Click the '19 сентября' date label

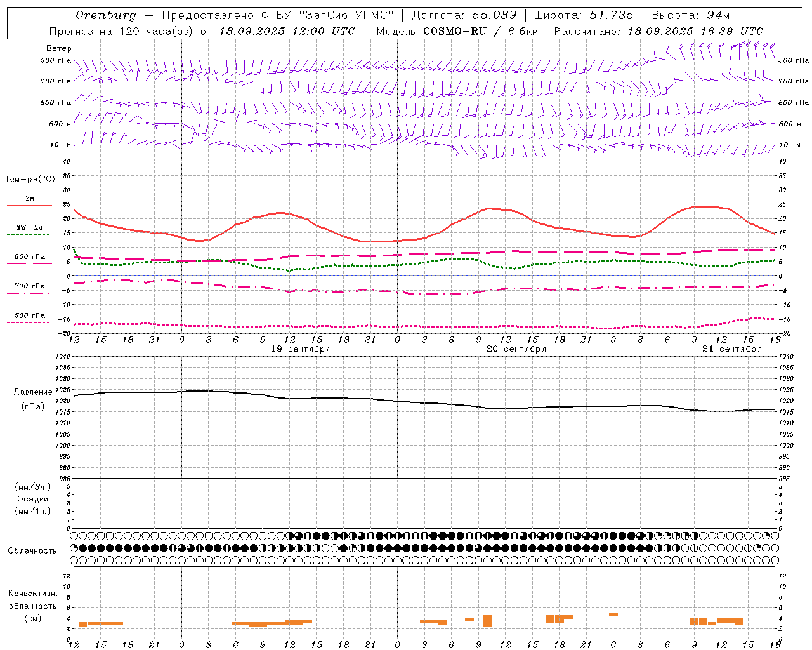coord(301,349)
